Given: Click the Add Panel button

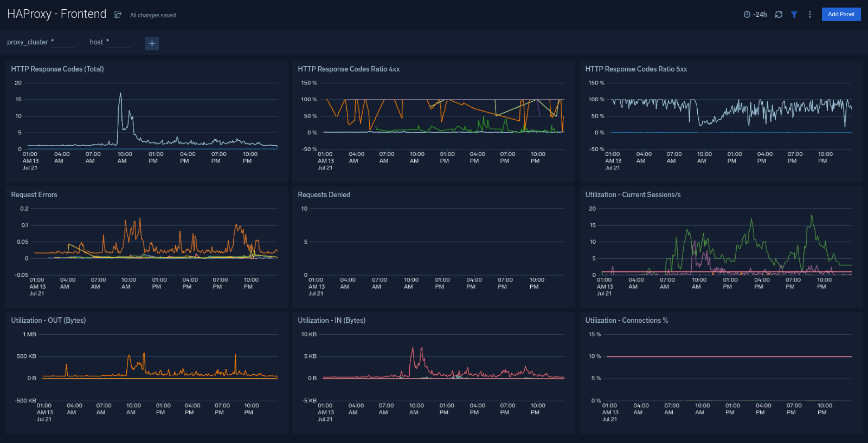Looking at the screenshot, I should coord(841,15).
